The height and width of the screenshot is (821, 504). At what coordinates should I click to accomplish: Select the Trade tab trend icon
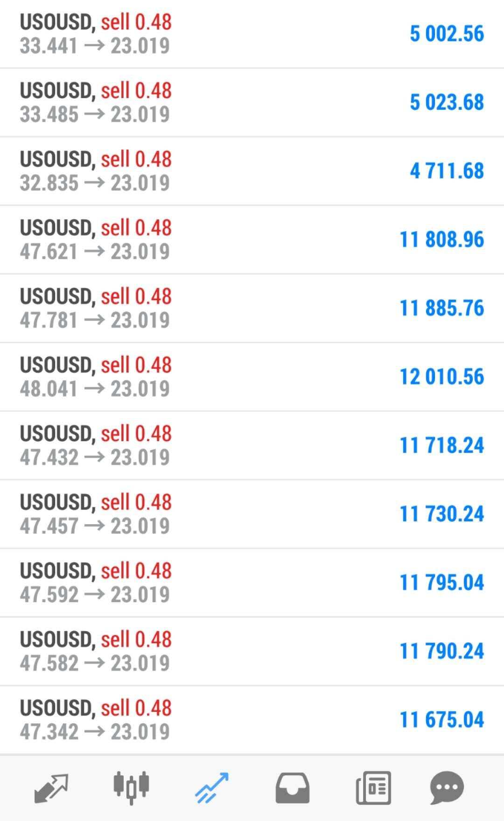tap(212, 788)
